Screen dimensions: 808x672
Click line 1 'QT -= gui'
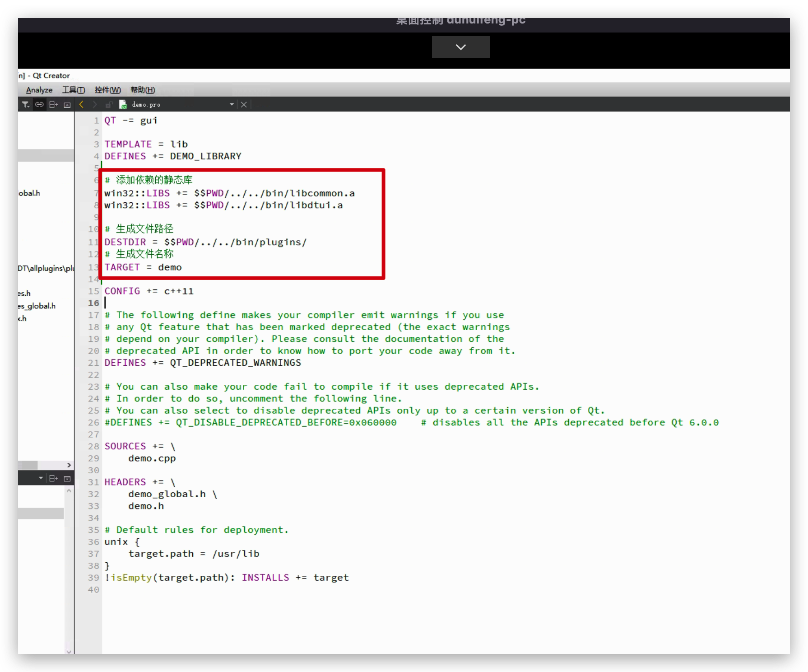pyautogui.click(x=131, y=121)
